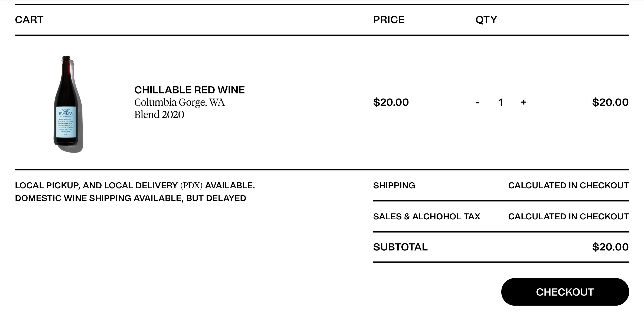Click the Subtotal label

pos(400,247)
